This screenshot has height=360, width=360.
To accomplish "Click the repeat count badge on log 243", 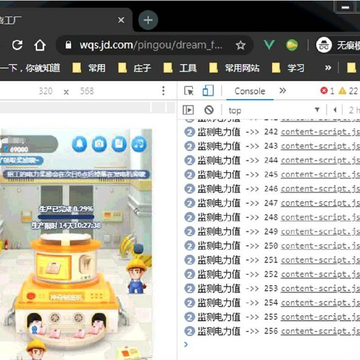I will point(189,146).
